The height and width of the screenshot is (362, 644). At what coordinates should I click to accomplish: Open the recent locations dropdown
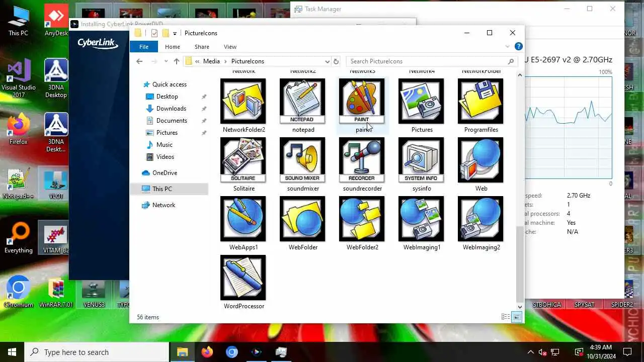point(166,61)
